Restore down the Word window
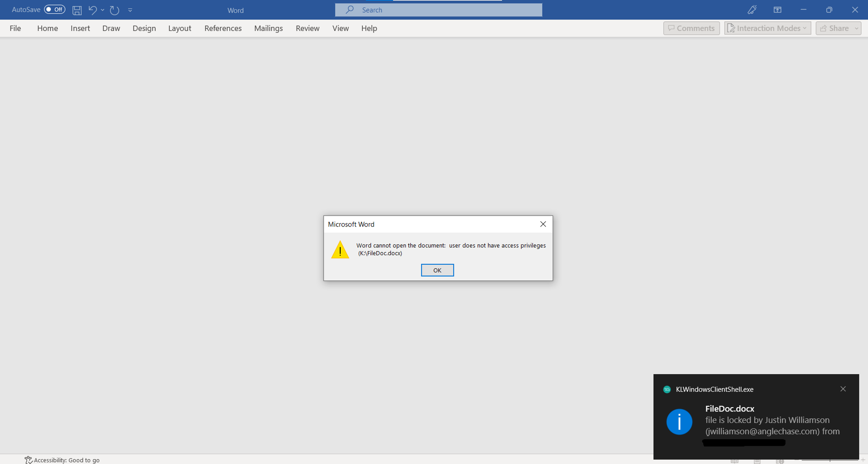The image size is (868, 464). pyautogui.click(x=829, y=10)
